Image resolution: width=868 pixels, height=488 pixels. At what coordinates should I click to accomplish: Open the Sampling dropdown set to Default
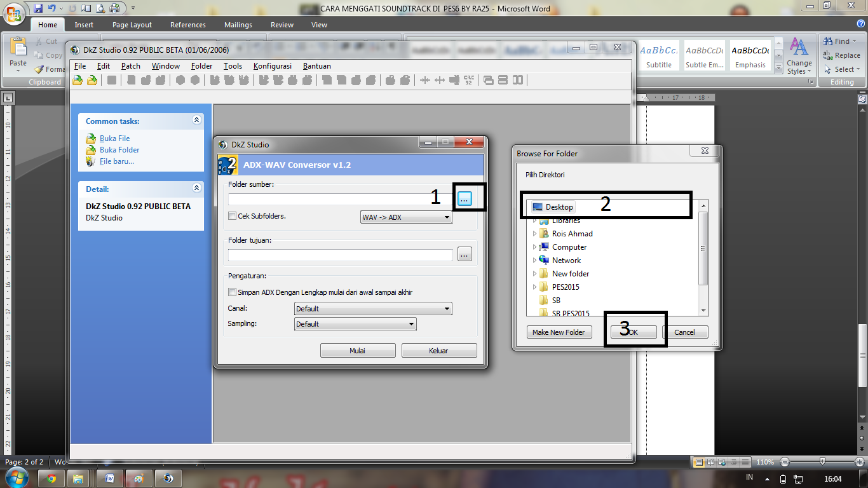[x=355, y=324]
